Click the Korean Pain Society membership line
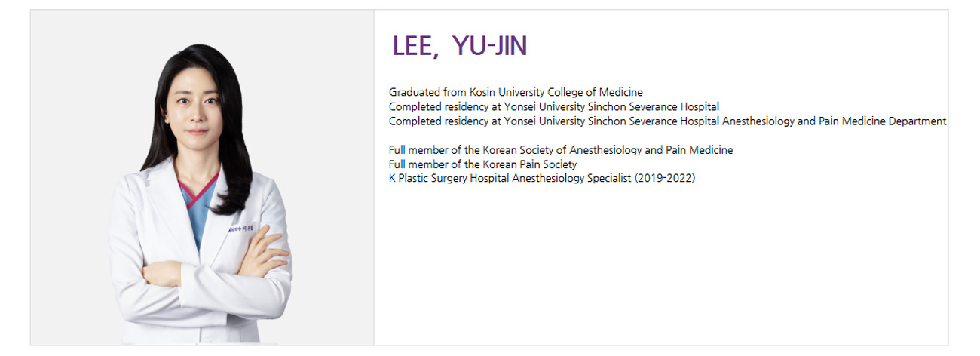980x356 pixels. (x=482, y=164)
